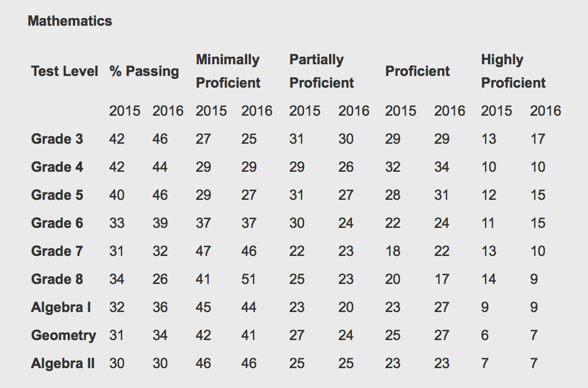Select Grade 6 % Passing 2016 value 39
Image resolution: width=588 pixels, height=388 pixels.
160,223
